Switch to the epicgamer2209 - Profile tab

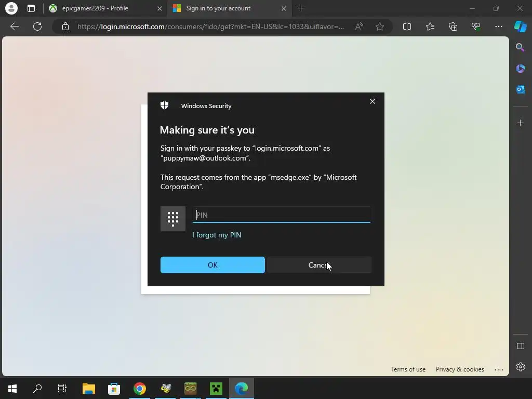click(105, 8)
